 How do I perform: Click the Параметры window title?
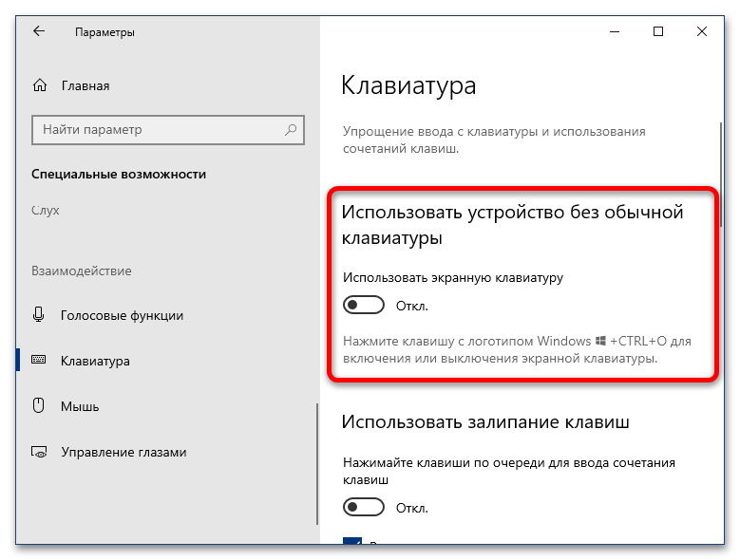[x=104, y=32]
